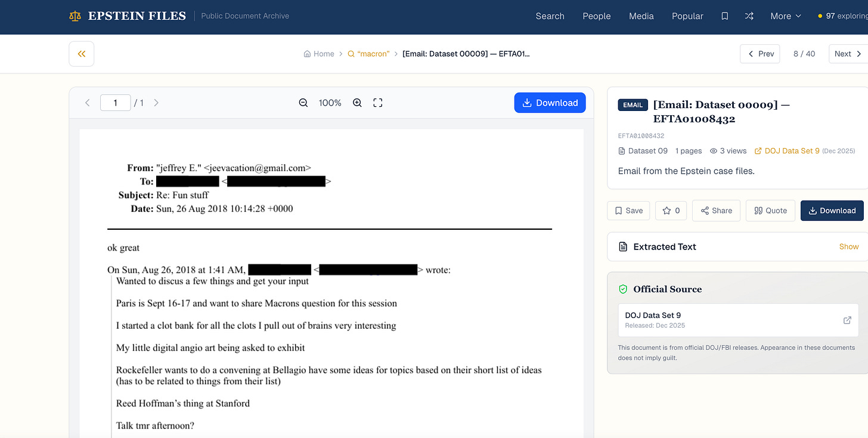Click the "3 views" count
Image resolution: width=868 pixels, height=438 pixels.
pos(728,151)
